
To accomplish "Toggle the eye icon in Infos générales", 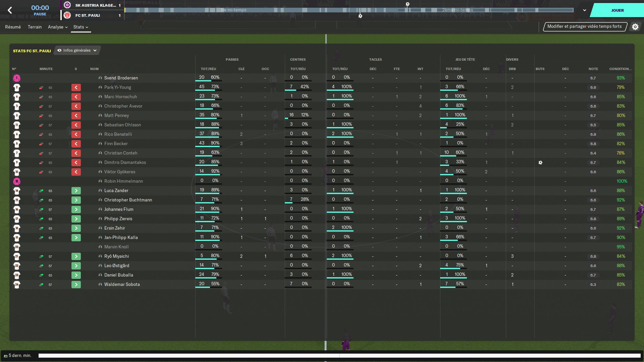I will click(59, 51).
